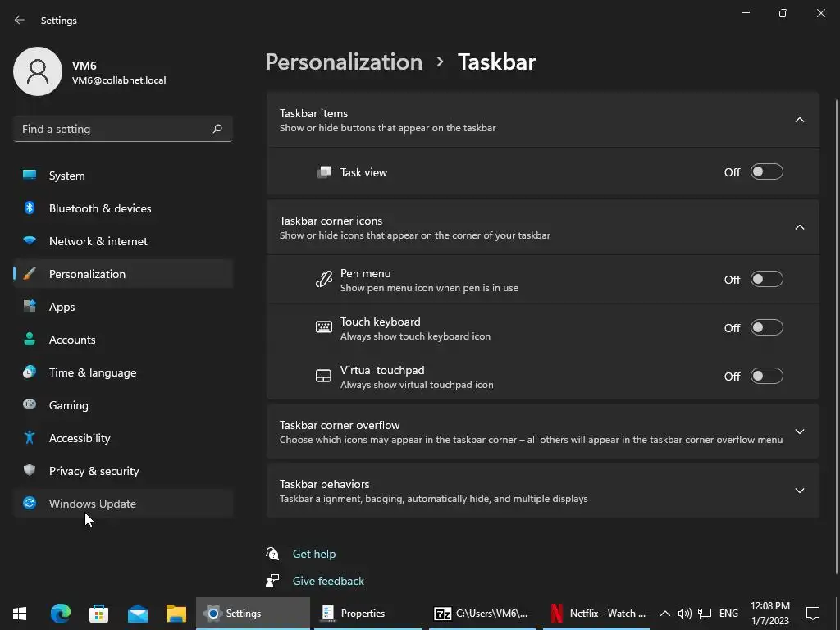Enable the Touch keyboard toggle
Screen dimensions: 840x630
(767, 328)
